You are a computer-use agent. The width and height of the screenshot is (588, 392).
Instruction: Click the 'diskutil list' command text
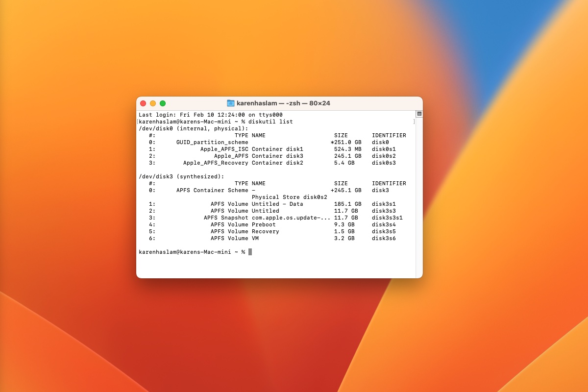[270, 122]
